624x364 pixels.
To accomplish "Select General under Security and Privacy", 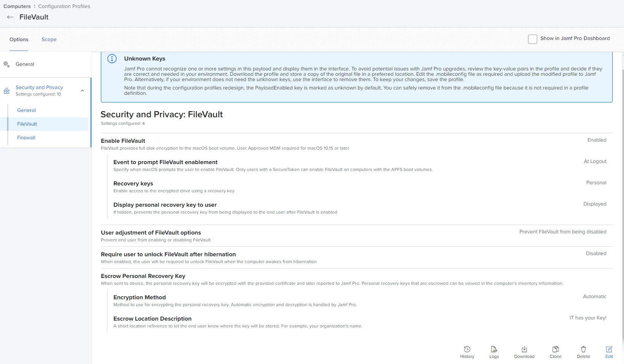I will (26, 110).
